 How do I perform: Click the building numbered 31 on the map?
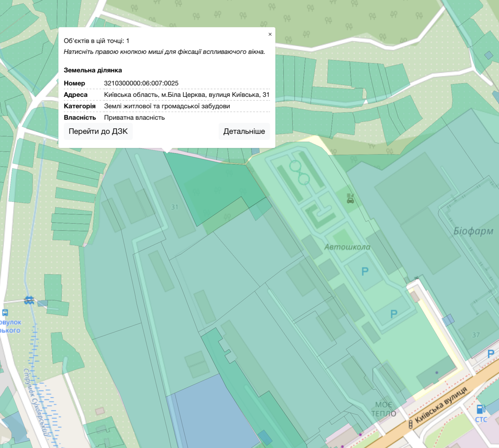click(175, 207)
